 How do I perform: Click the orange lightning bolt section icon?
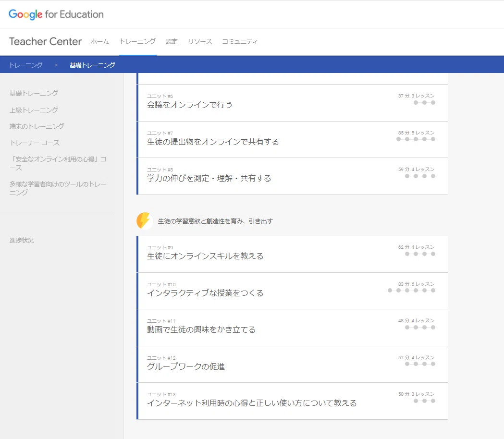point(144,220)
